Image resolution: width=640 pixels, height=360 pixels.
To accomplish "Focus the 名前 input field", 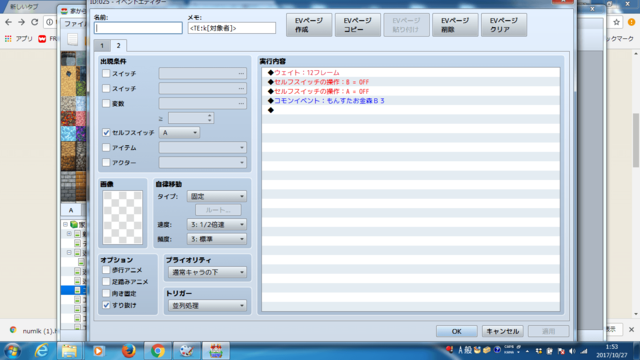I will coord(138,28).
